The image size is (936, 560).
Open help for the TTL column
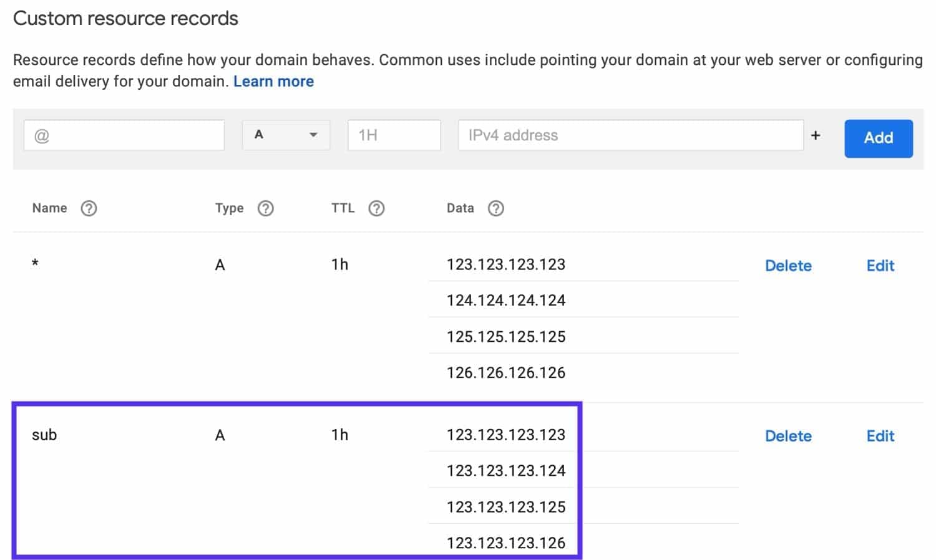pos(377,208)
